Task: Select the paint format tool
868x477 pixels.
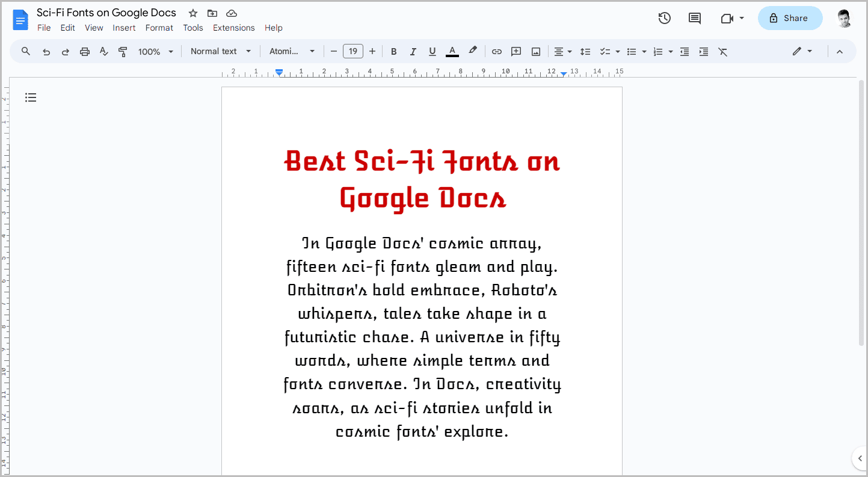Action: 123,51
